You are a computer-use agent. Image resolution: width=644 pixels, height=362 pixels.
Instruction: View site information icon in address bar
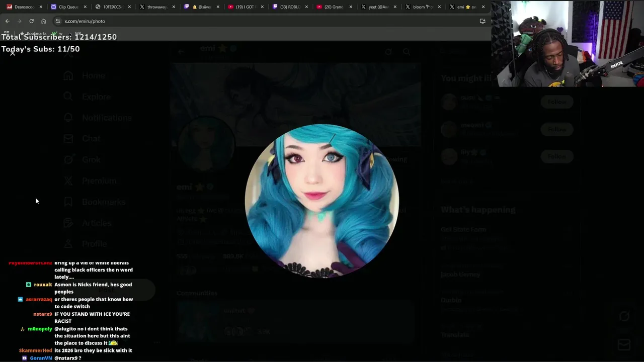(58, 21)
